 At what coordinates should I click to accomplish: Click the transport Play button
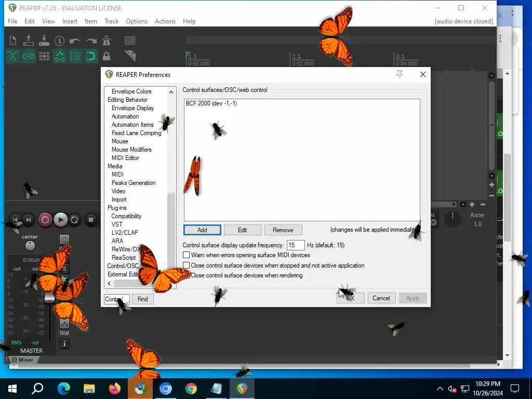(x=60, y=220)
